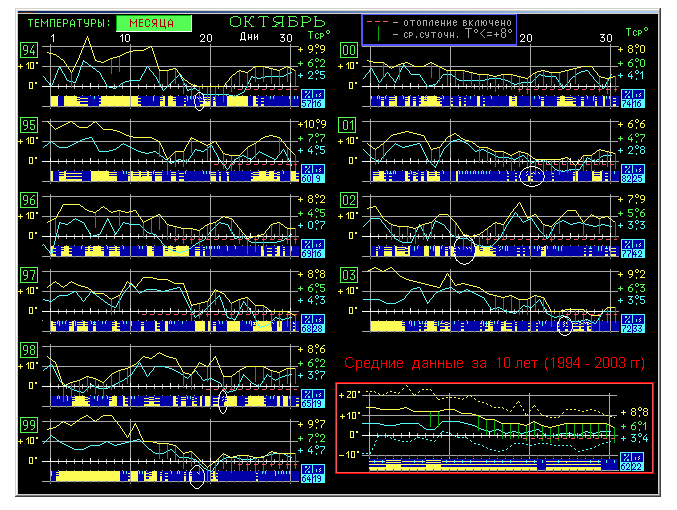Screen dimensions: 677x510
Task: Click the precipitation icon in the 02 chart
Action: (639, 244)
